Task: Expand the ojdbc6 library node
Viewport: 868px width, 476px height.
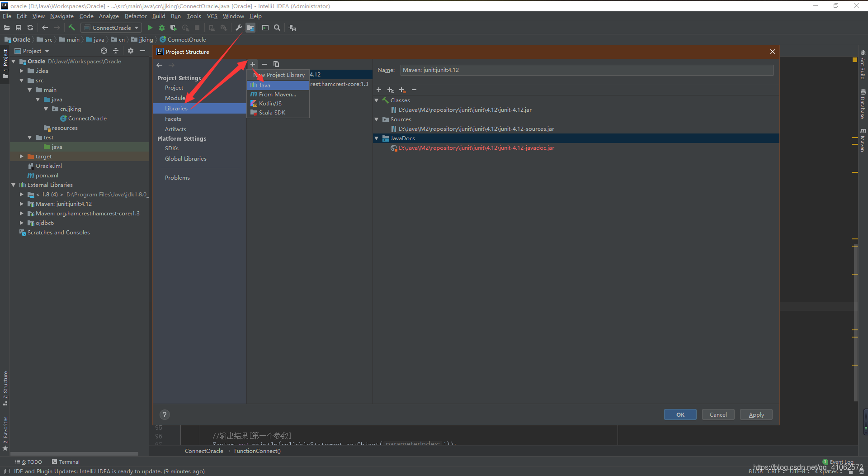Action: [21, 223]
